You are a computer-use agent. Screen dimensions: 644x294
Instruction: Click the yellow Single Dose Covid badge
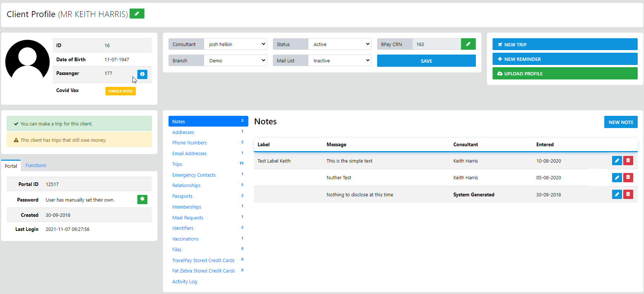point(120,91)
